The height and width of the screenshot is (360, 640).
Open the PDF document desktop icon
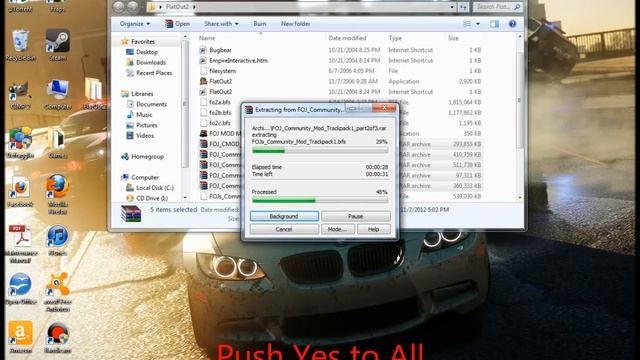click(20, 244)
